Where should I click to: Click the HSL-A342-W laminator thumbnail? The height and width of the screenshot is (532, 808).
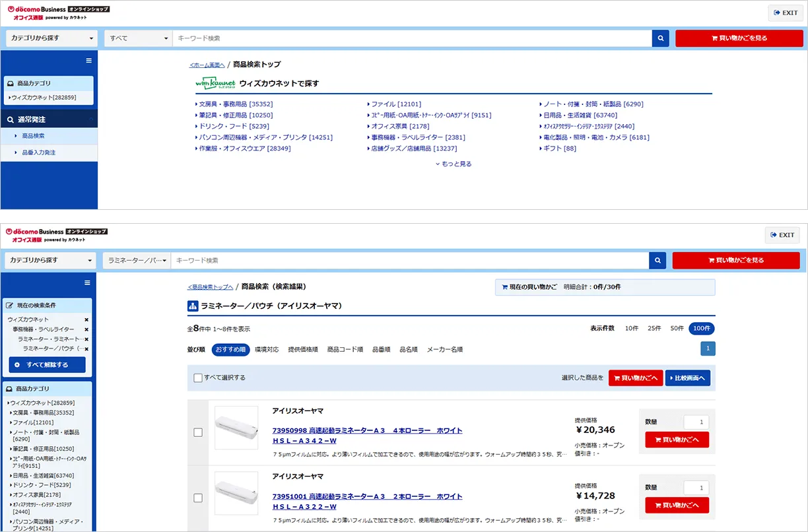(236, 428)
